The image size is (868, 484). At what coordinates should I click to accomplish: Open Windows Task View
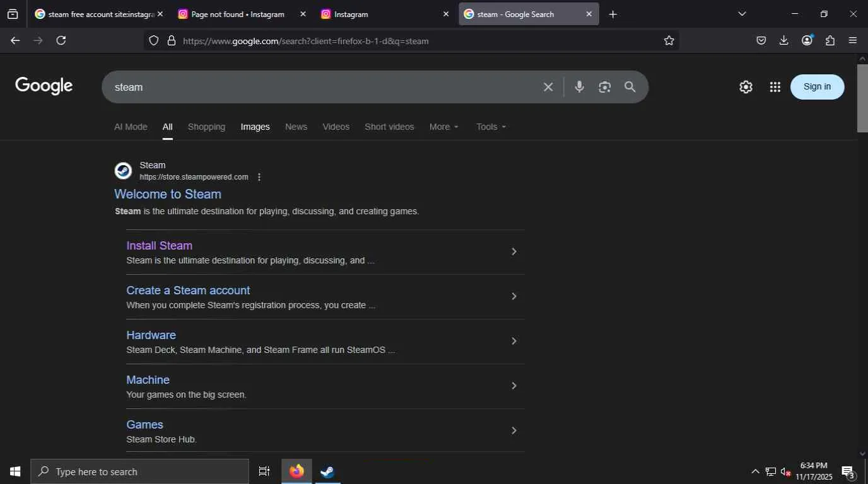click(264, 471)
